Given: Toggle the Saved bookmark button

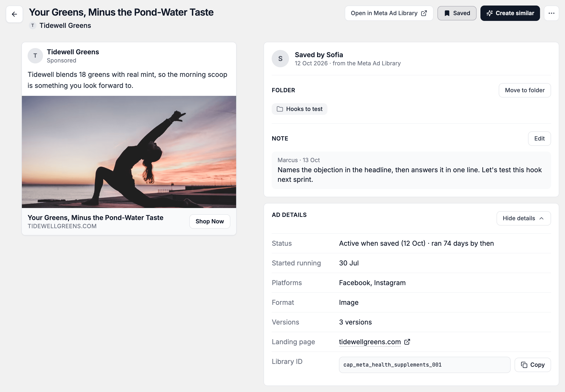Looking at the screenshot, I should click(x=457, y=13).
